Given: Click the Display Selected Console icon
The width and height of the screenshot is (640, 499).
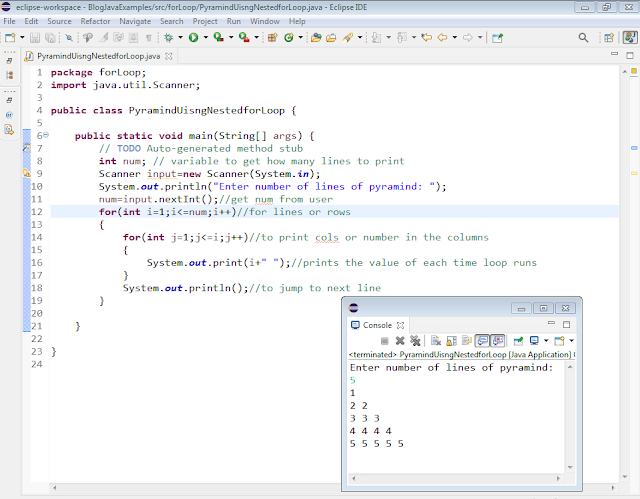Looking at the screenshot, I should click(x=534, y=341).
